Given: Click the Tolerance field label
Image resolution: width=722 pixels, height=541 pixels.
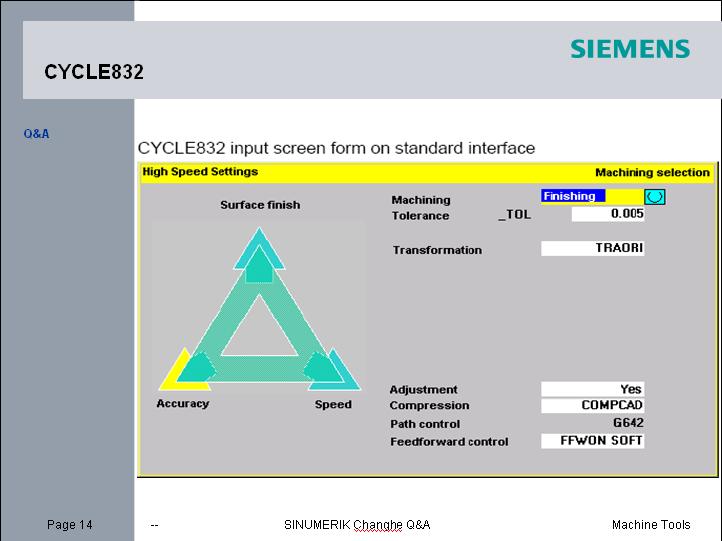Looking at the screenshot, I should click(x=420, y=216).
